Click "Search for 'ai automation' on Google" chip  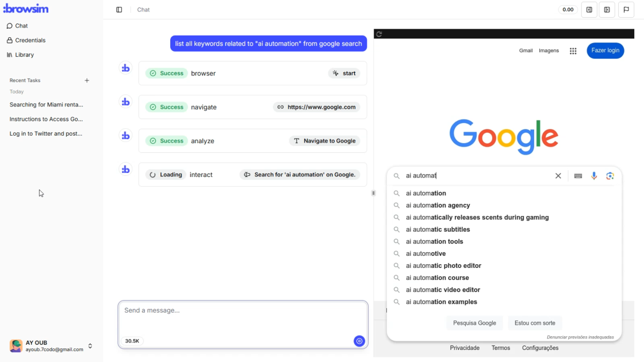300,175
